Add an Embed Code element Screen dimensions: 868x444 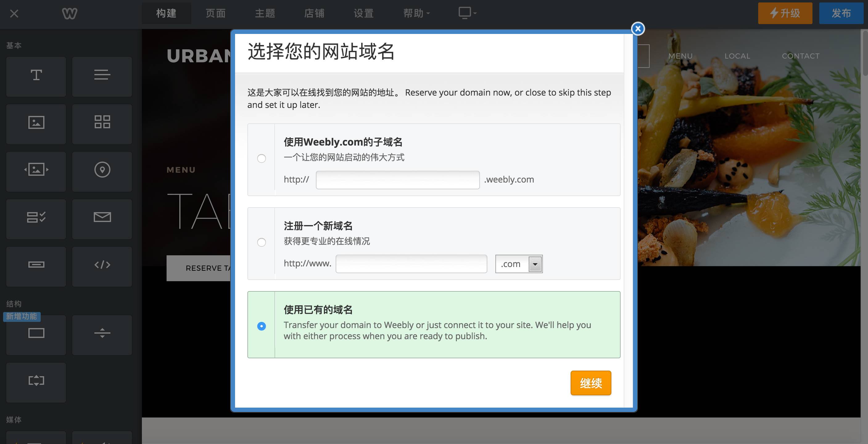pos(102,266)
